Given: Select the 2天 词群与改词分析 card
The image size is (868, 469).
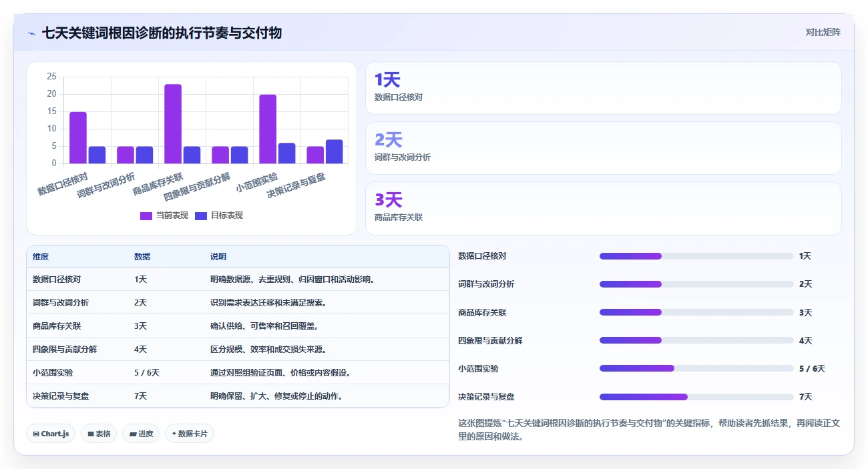Looking at the screenshot, I should coord(604,148).
